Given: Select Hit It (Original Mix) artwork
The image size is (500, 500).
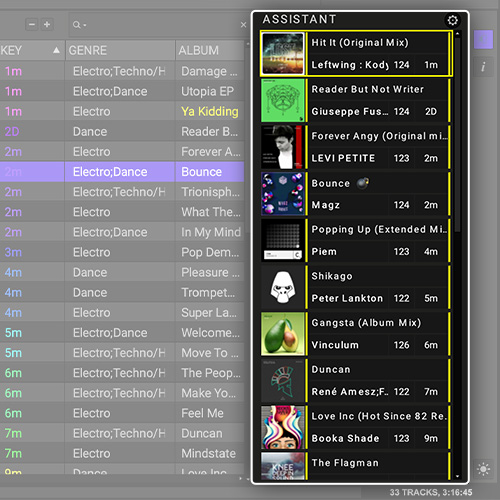Looking at the screenshot, I should (x=283, y=53).
